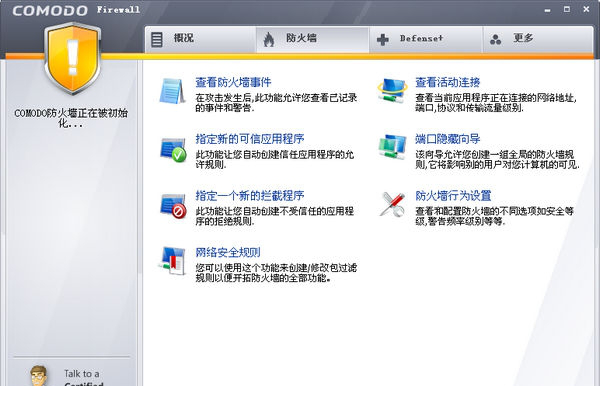Click the orange shield warning icon
Screen dimensions: 600x401
pos(72,58)
